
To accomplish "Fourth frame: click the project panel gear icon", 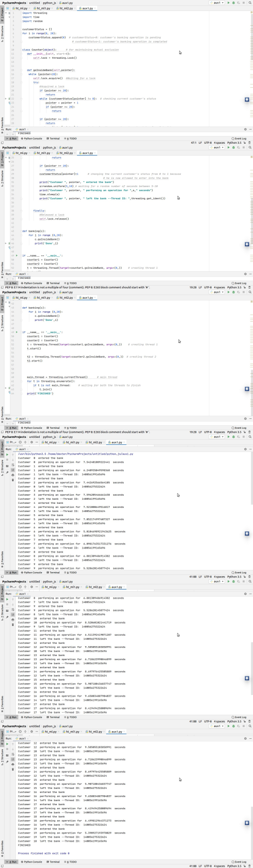I will point(32,442).
